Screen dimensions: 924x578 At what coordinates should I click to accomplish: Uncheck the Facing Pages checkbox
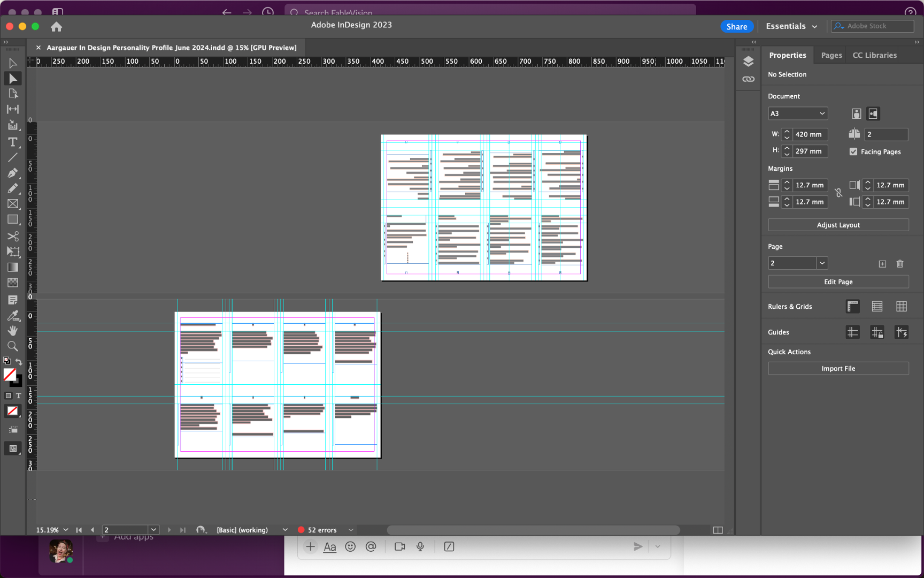coord(853,151)
